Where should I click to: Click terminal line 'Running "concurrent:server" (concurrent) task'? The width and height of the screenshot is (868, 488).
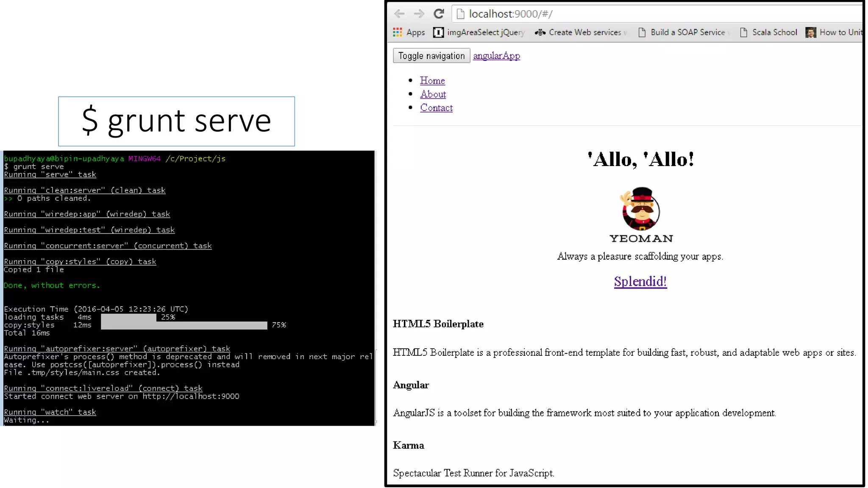[108, 246]
